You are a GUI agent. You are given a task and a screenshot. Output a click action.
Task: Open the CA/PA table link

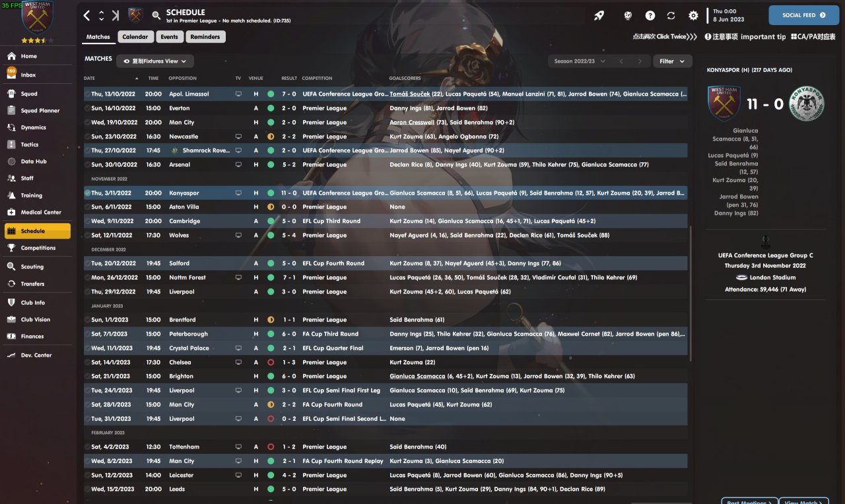click(813, 37)
